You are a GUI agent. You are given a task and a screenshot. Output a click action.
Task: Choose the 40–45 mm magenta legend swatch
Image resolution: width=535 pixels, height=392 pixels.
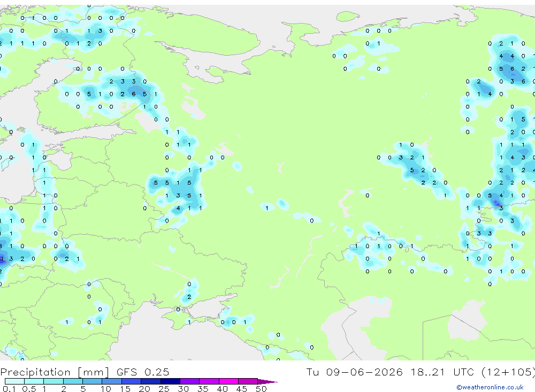coord(228,381)
